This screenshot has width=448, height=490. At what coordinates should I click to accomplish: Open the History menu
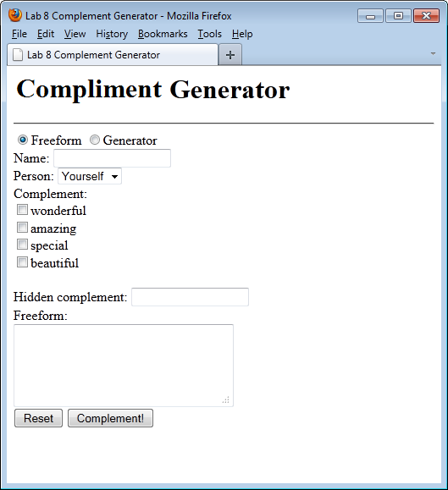tap(112, 34)
